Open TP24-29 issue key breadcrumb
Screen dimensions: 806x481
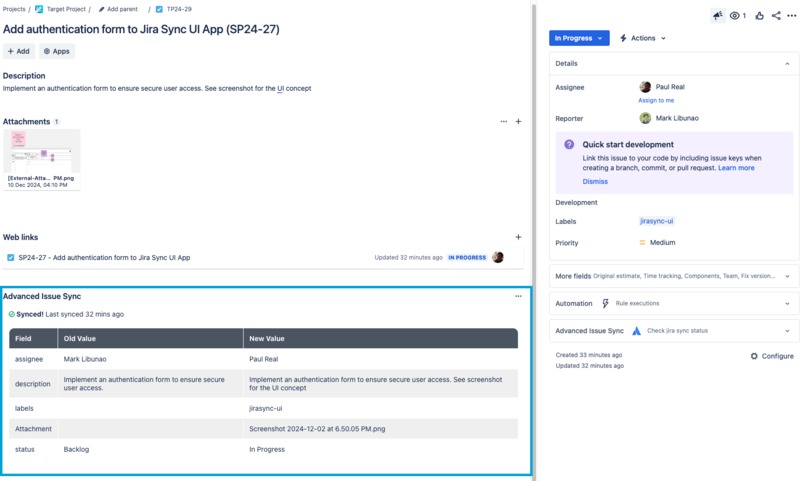click(x=179, y=9)
